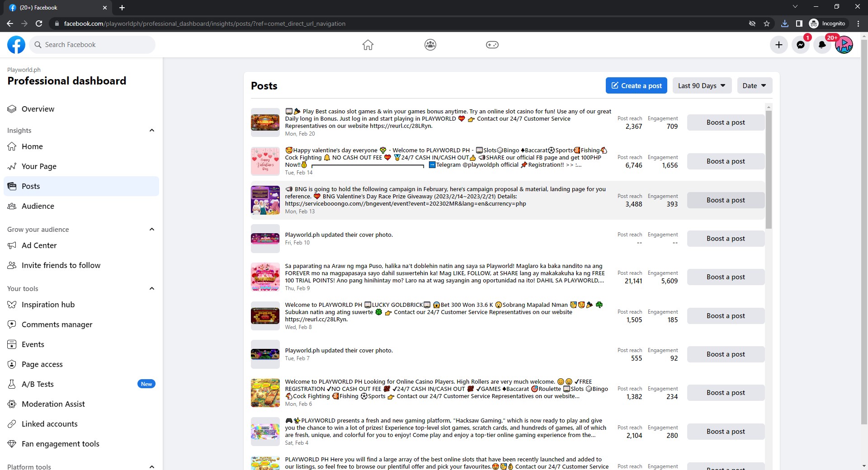The width and height of the screenshot is (868, 470).
Task: Collapse the Your tools section
Action: pyautogui.click(x=152, y=289)
